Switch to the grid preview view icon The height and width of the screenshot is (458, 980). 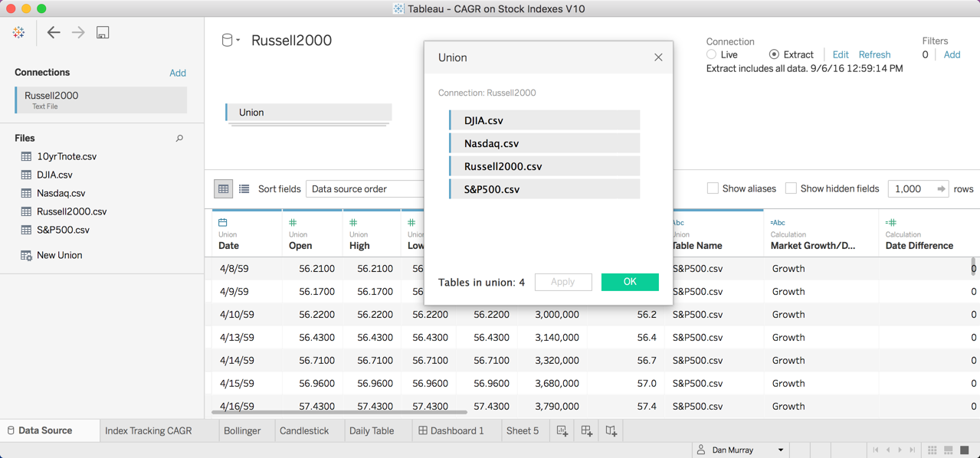click(x=223, y=188)
